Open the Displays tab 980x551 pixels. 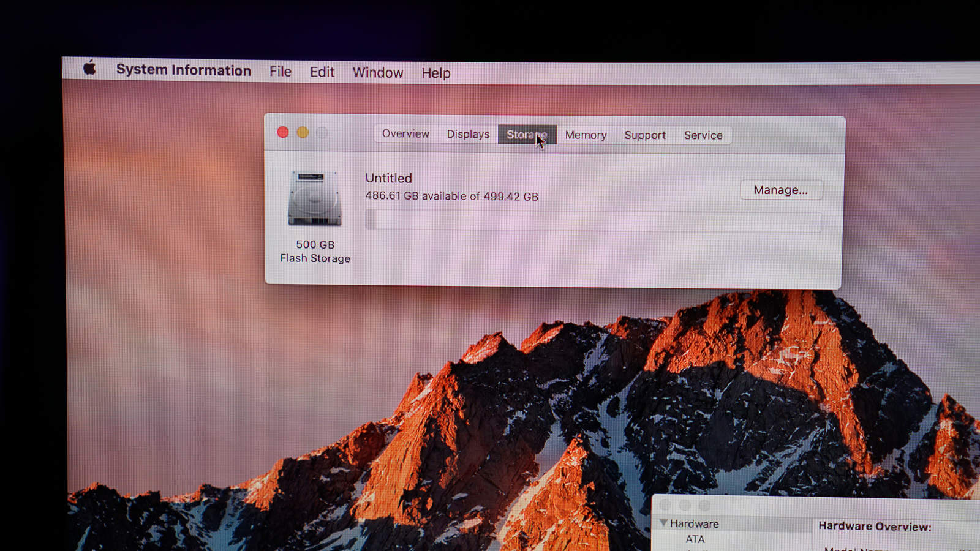(x=468, y=134)
